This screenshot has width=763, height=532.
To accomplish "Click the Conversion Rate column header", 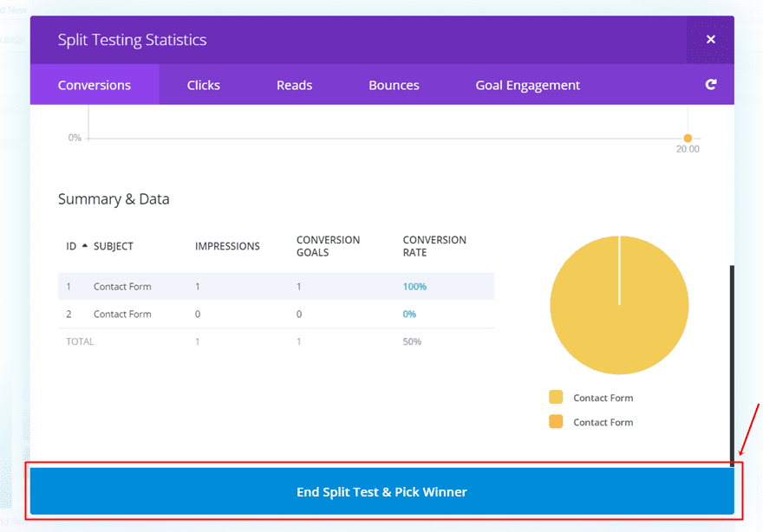I will (434, 246).
